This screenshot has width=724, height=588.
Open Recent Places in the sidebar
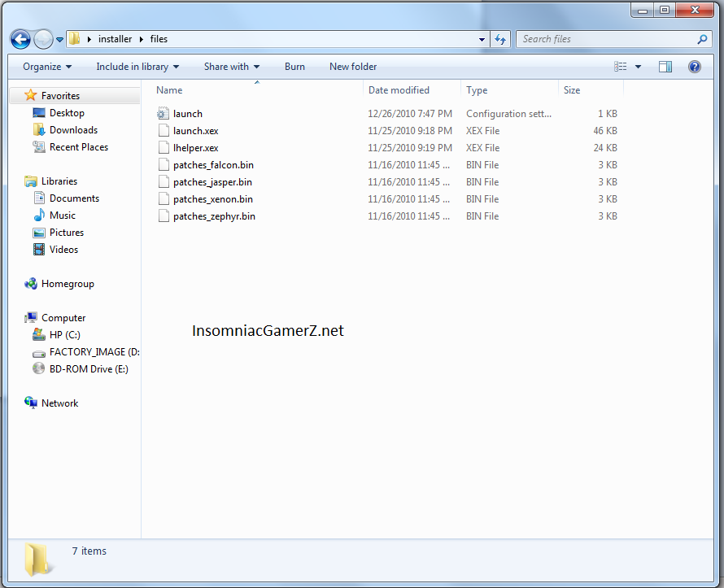[x=78, y=147]
